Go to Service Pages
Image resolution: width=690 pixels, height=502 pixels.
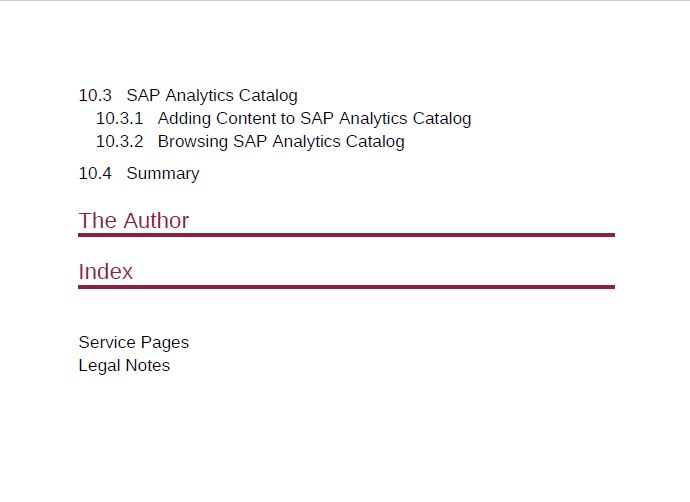(134, 343)
